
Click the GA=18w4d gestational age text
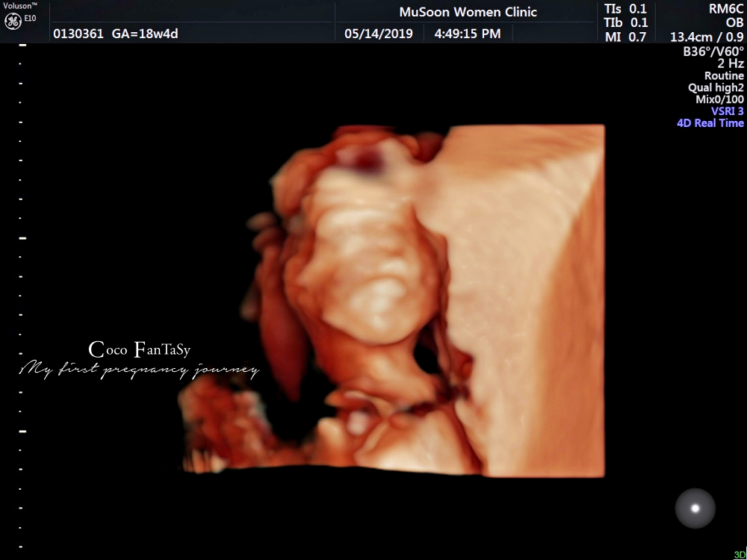[145, 34]
